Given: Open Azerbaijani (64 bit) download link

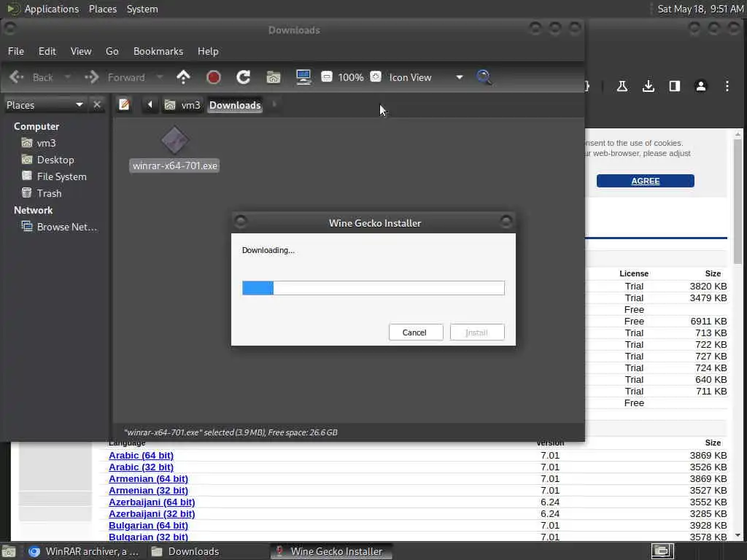Looking at the screenshot, I should point(152,502).
